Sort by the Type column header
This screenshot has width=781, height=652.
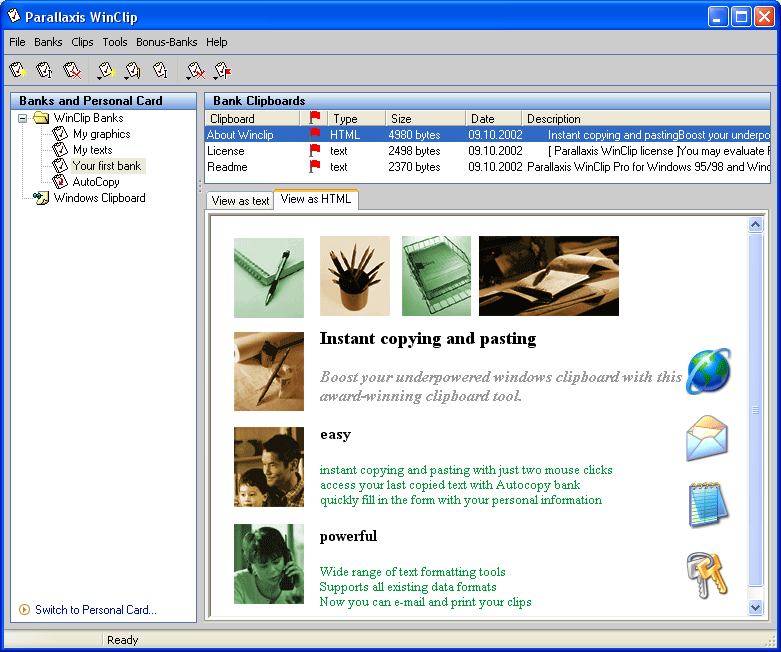[x=357, y=119]
